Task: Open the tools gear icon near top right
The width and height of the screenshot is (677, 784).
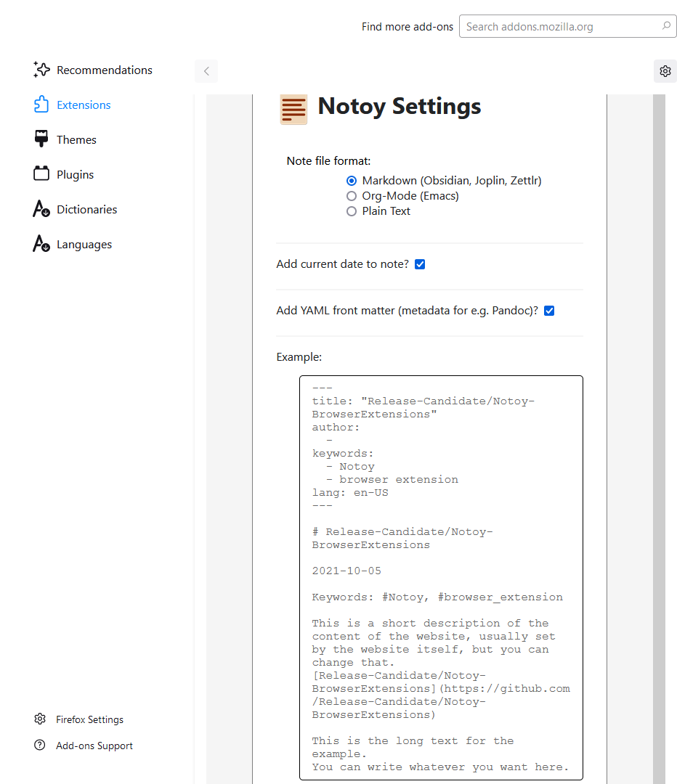Action: (665, 71)
